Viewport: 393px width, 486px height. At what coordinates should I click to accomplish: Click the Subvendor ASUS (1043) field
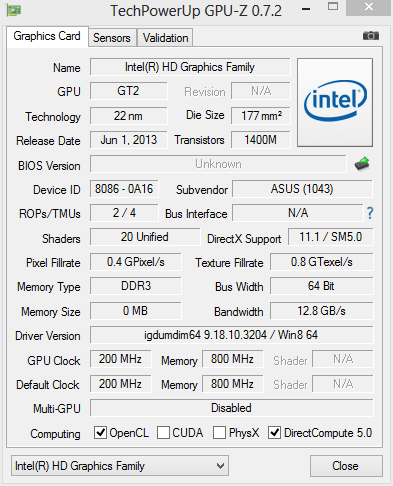302,189
